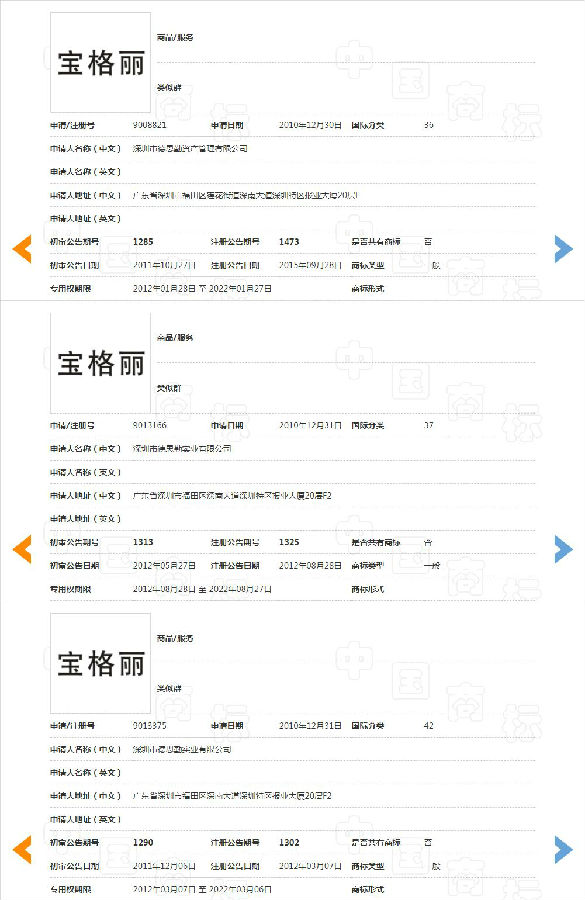Screen dimensions: 585x900
Task: Click application date 2010年12月30日
Action: click(311, 125)
